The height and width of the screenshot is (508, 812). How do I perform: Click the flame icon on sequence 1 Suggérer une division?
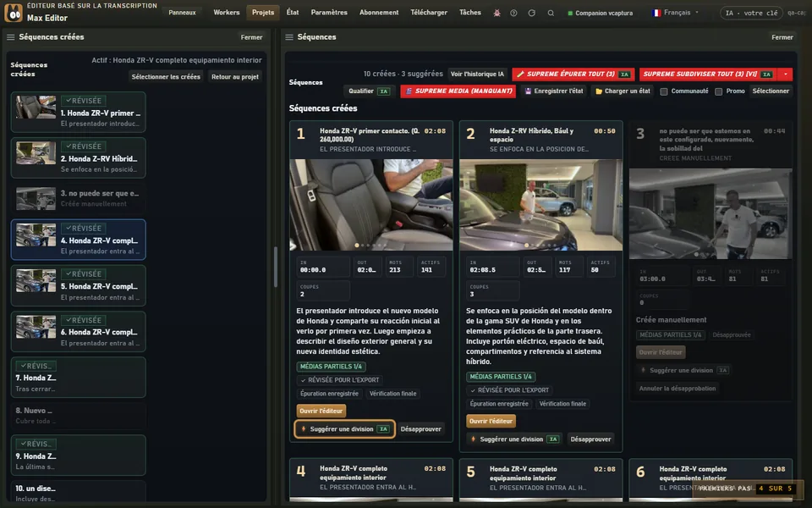(x=304, y=429)
